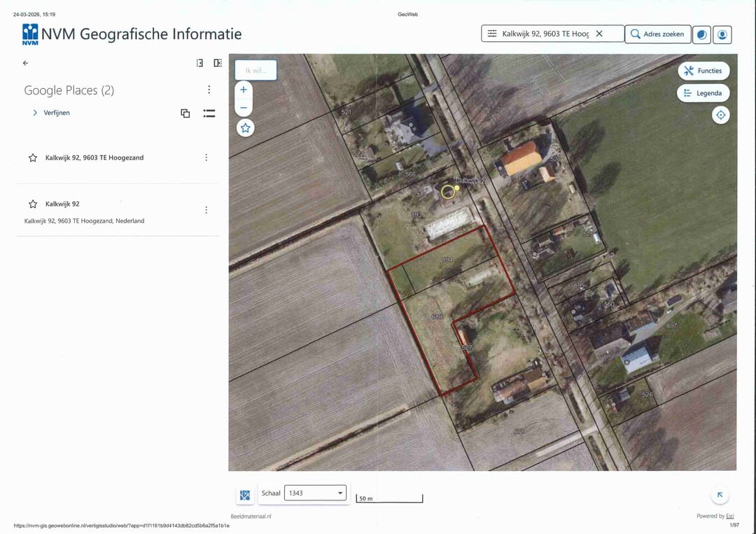Open map bookmarks star button
The height and width of the screenshot is (534, 756).
point(246,128)
